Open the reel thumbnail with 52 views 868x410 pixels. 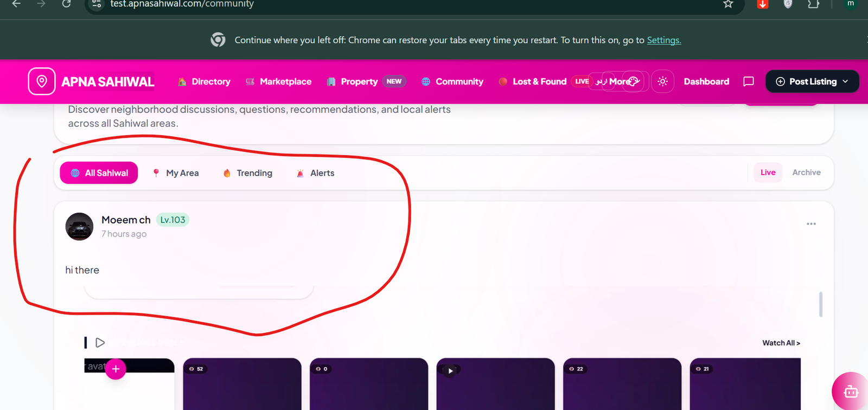pyautogui.click(x=242, y=384)
